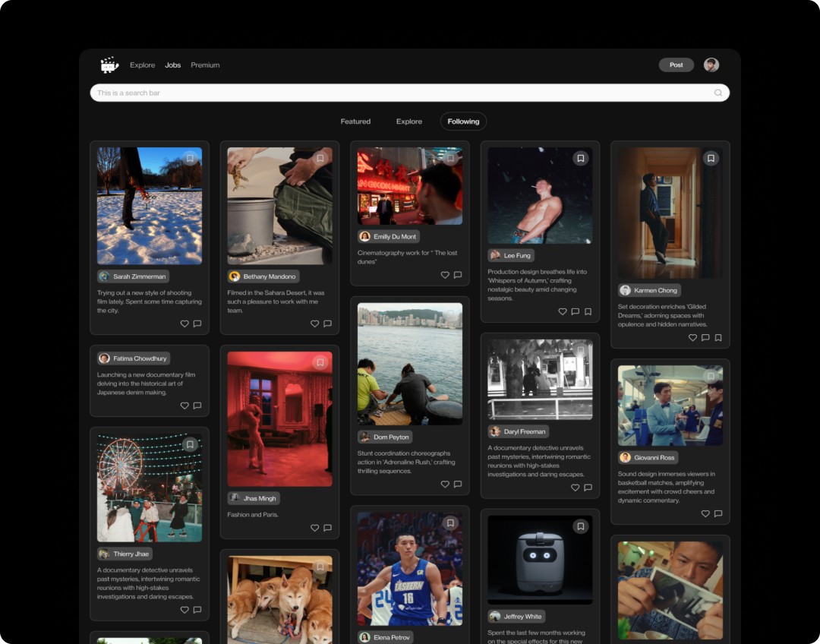This screenshot has height=644, width=820.
Task: Like Dom Peyton's post
Action: click(x=445, y=485)
